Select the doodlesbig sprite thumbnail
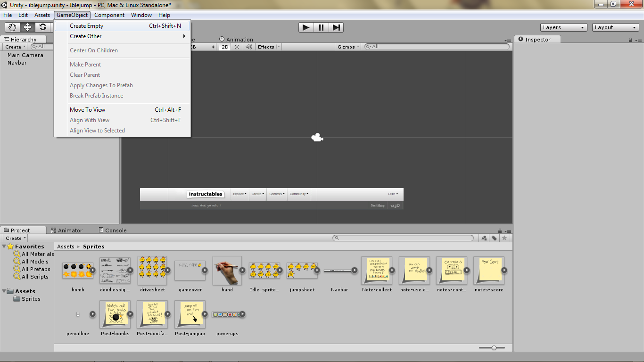The width and height of the screenshot is (644, 362). 115,271
